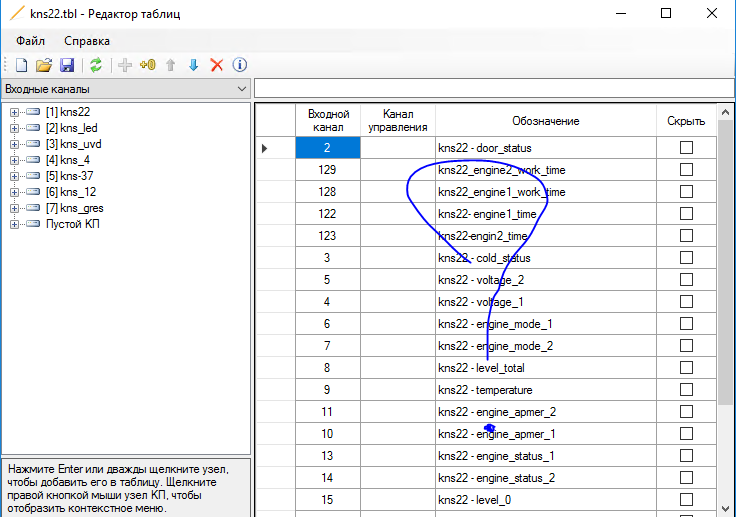Select the Пустой КП tree item label
Viewport: 737px width, 517px height.
tap(73, 224)
